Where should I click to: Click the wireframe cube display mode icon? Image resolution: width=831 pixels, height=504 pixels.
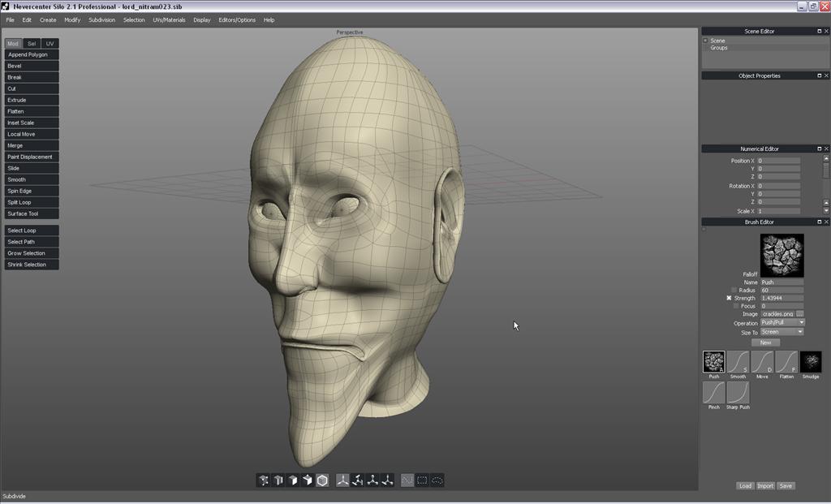(x=322, y=480)
